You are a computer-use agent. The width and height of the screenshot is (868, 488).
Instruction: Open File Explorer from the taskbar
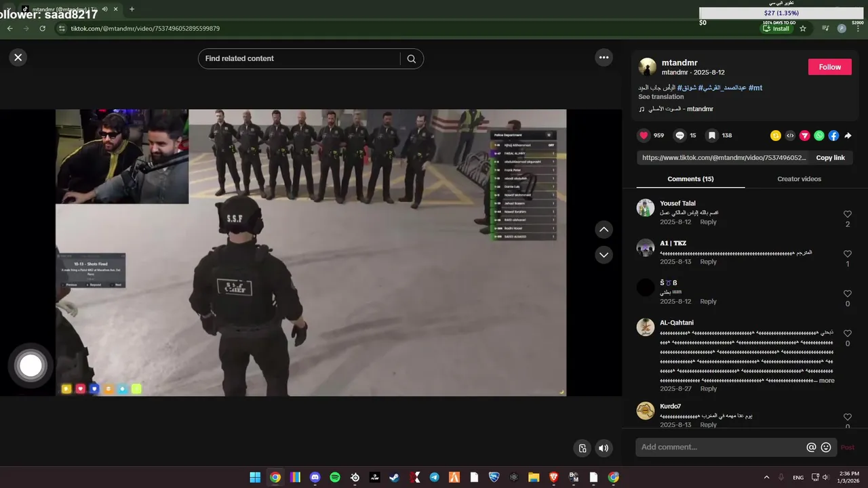[x=534, y=477]
